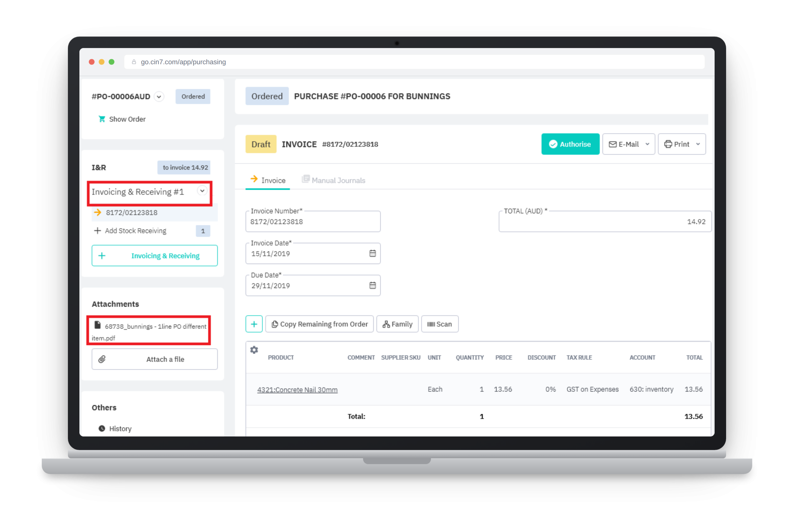The image size is (794, 532).
Task: Click the QUANTITY column header
Action: [x=470, y=357]
